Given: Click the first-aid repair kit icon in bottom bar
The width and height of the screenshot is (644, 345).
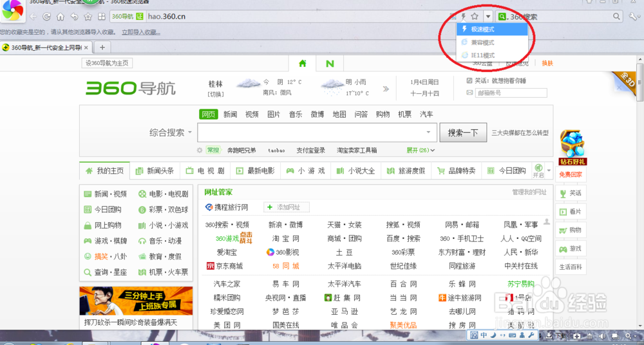Looking at the screenshot, I should click(x=577, y=336).
